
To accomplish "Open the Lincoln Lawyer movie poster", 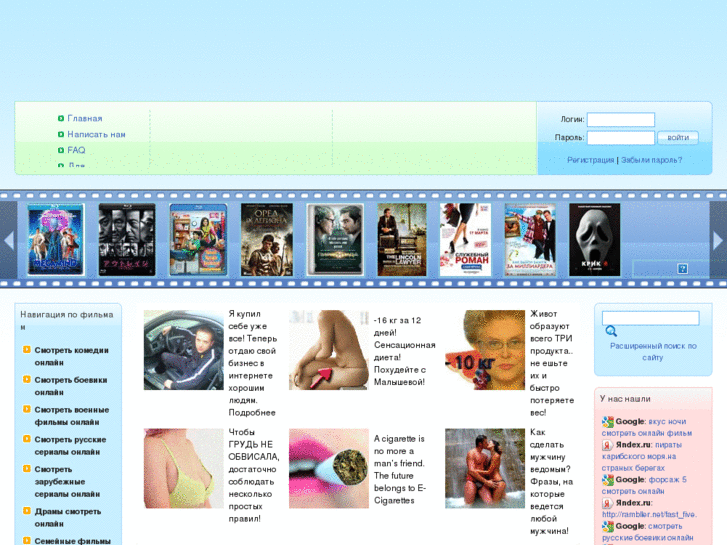I will point(402,239).
